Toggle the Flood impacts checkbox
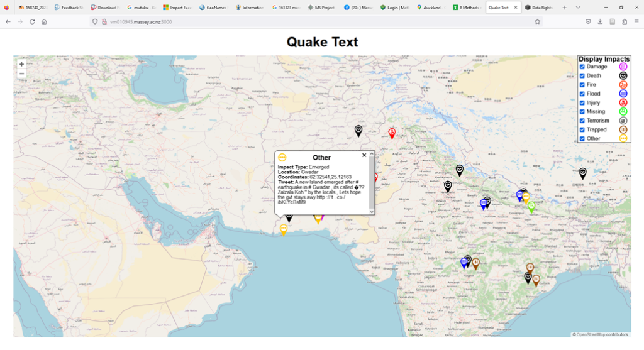This screenshot has width=644, height=350. tap(582, 94)
